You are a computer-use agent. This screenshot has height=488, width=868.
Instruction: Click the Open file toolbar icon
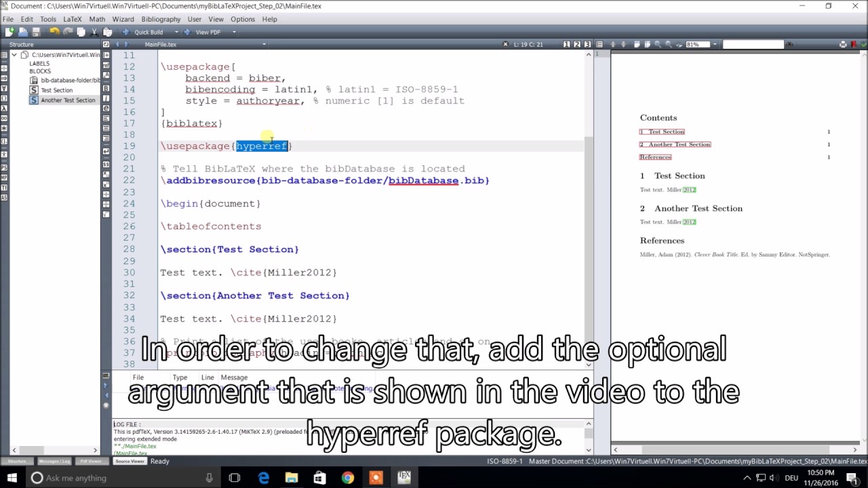point(22,32)
